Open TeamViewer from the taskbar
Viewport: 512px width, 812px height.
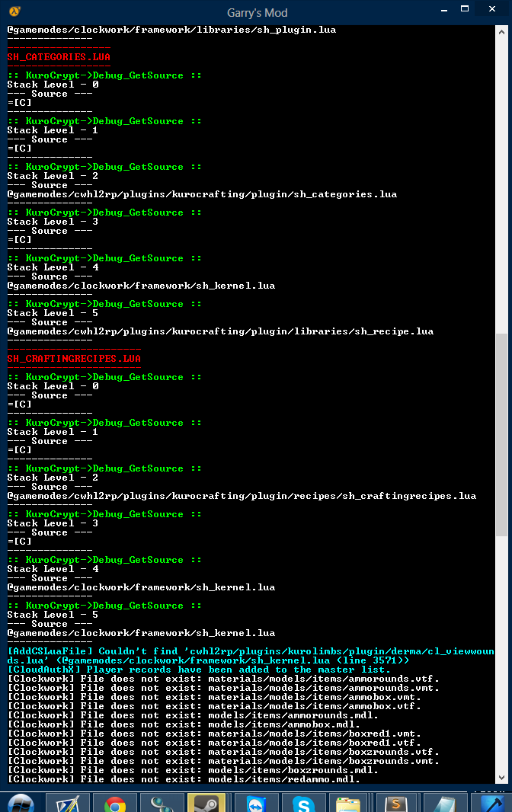(255, 804)
